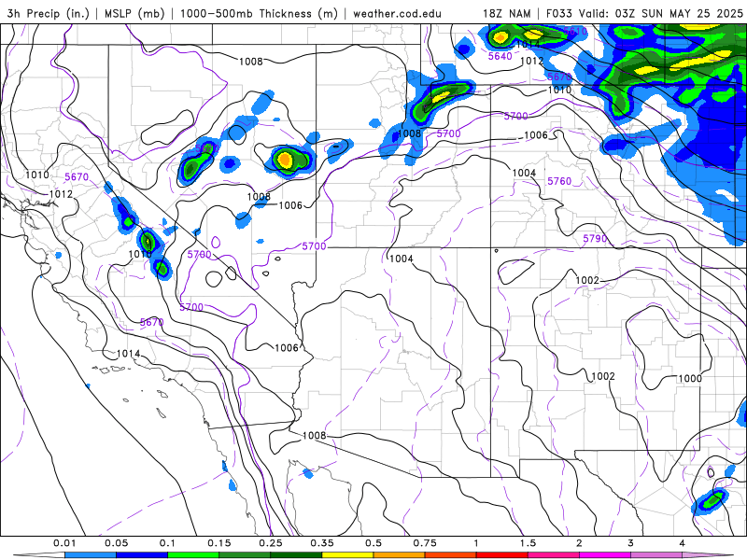Click the legend value '0.01'
This screenshot has width=747, height=560.
(64, 543)
